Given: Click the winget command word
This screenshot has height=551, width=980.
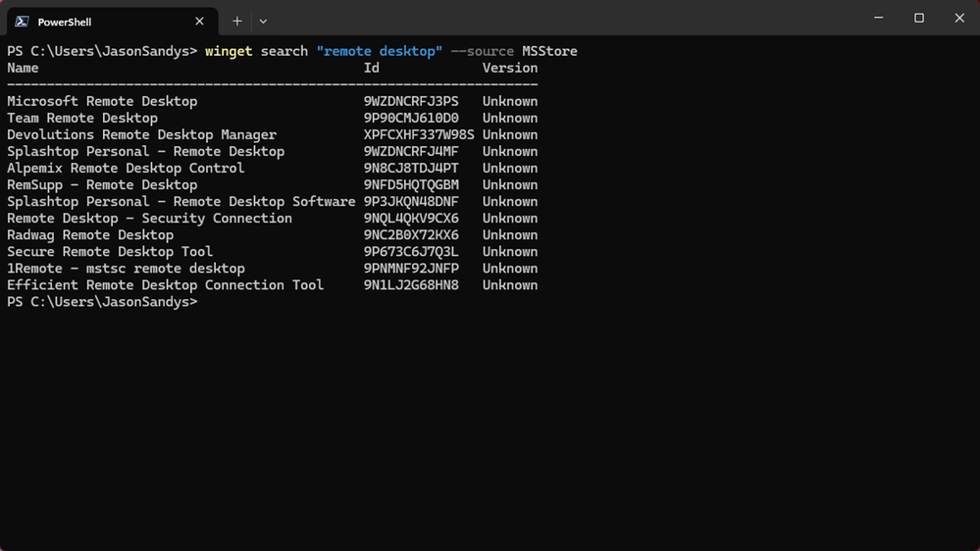Looking at the screenshot, I should (x=229, y=51).
